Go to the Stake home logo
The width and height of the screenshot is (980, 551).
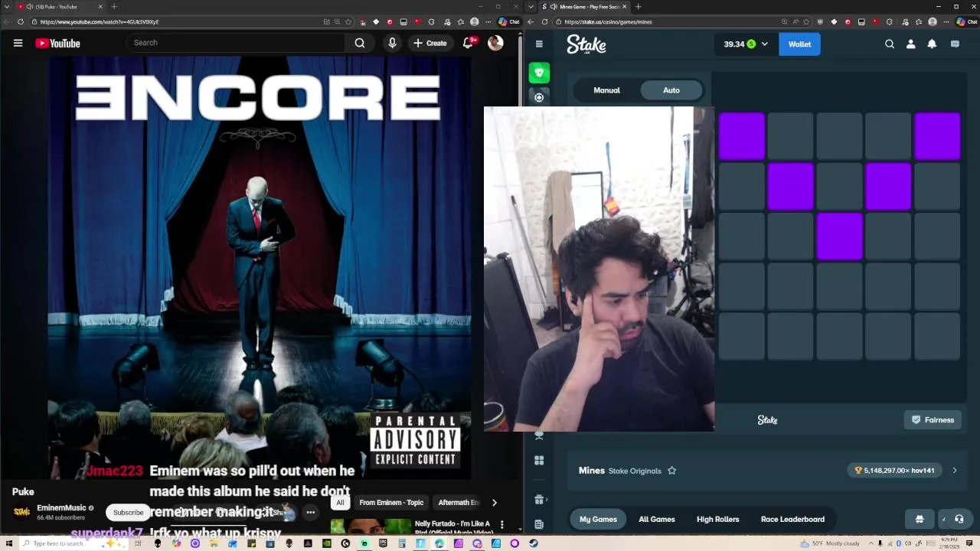(586, 44)
